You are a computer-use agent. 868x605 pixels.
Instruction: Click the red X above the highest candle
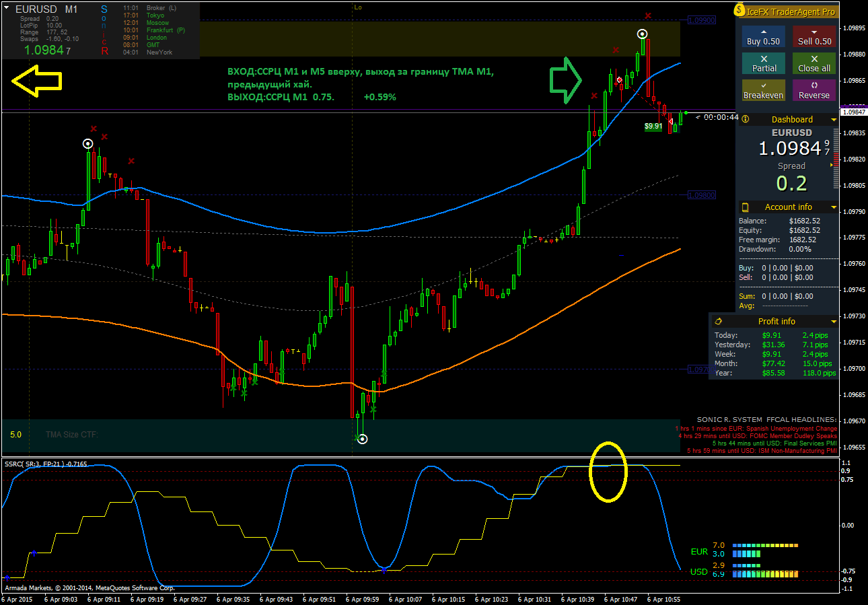pyautogui.click(x=648, y=15)
